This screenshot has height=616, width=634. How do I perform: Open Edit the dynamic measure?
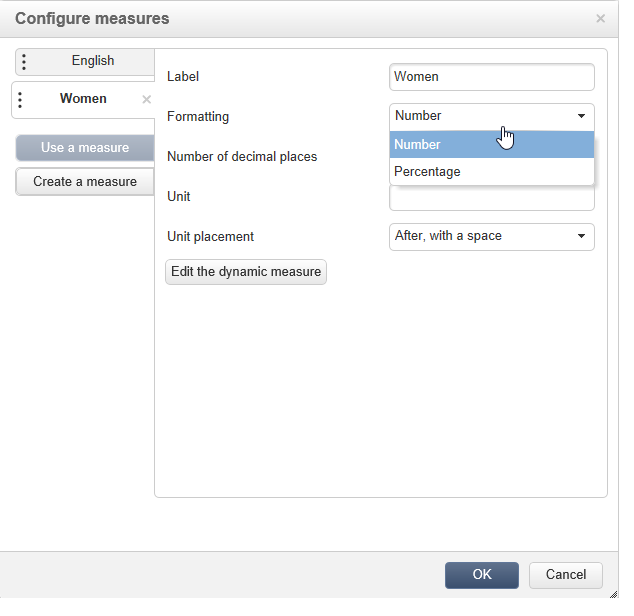246,272
